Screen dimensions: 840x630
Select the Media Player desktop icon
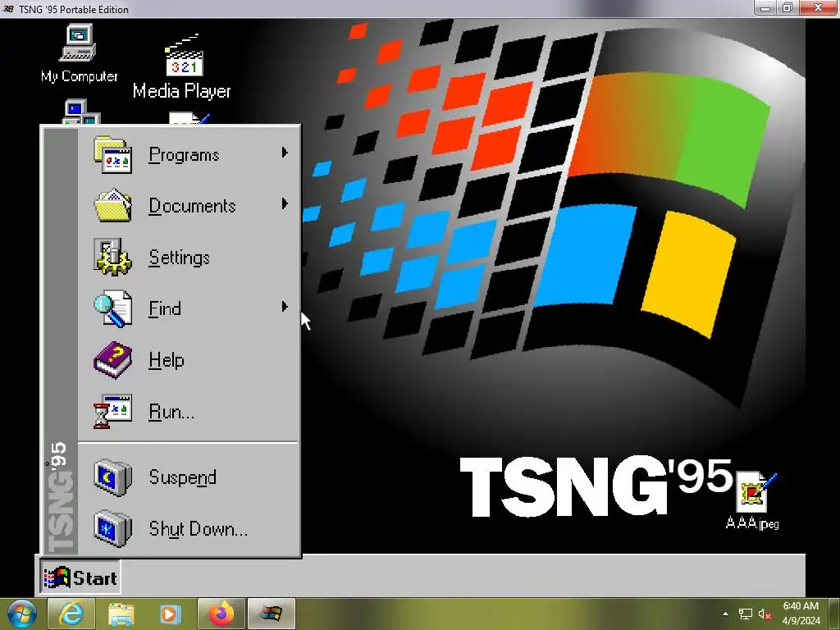(182, 67)
